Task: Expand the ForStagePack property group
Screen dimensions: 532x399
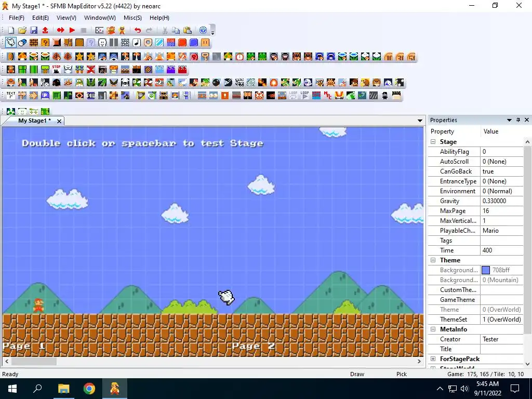Action: (x=433, y=359)
